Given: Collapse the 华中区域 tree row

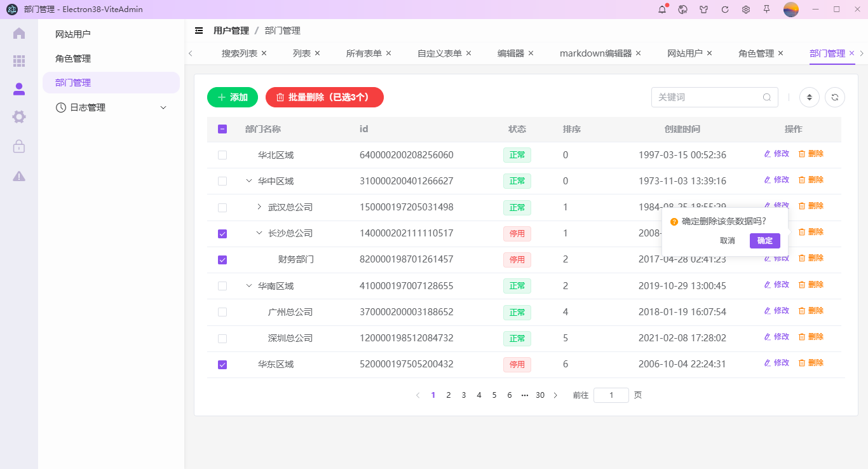Looking at the screenshot, I should click(x=248, y=180).
